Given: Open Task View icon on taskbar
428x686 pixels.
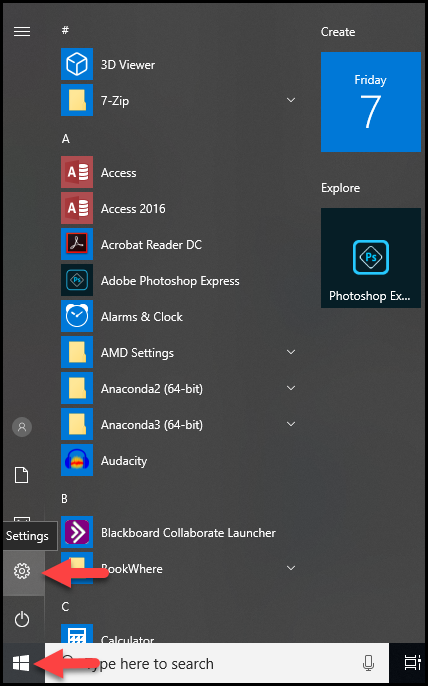Looking at the screenshot, I should pyautogui.click(x=412, y=663).
